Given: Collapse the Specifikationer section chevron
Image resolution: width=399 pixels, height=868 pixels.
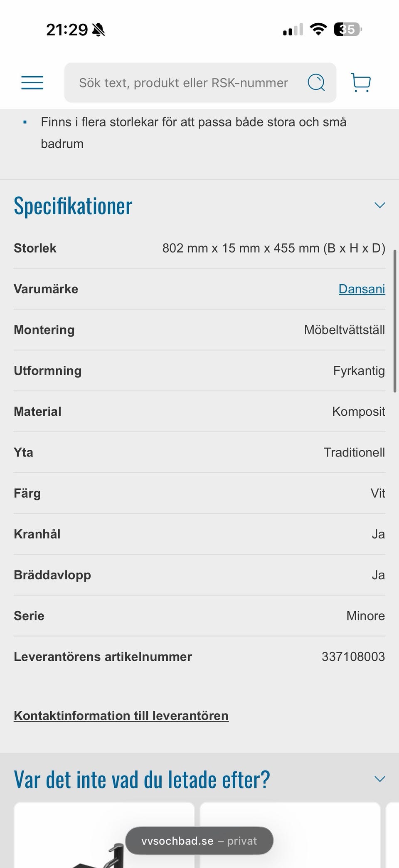Looking at the screenshot, I should (380, 205).
